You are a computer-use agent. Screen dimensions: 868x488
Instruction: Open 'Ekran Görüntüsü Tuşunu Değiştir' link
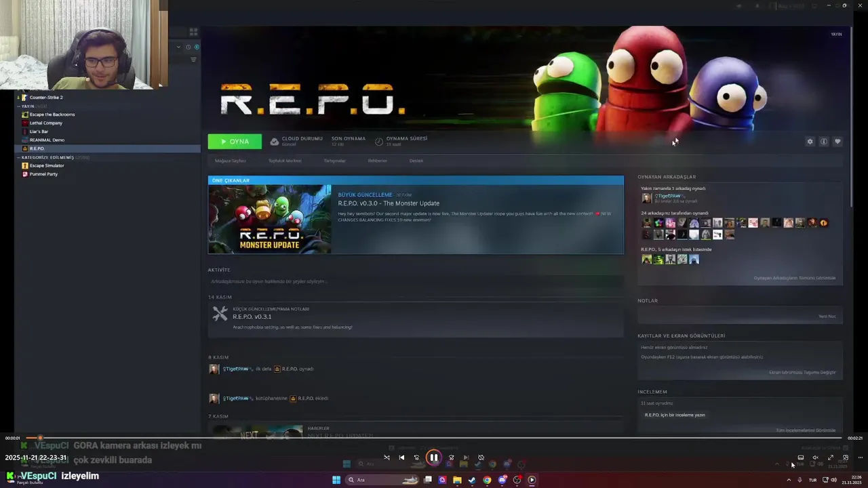[802, 372]
